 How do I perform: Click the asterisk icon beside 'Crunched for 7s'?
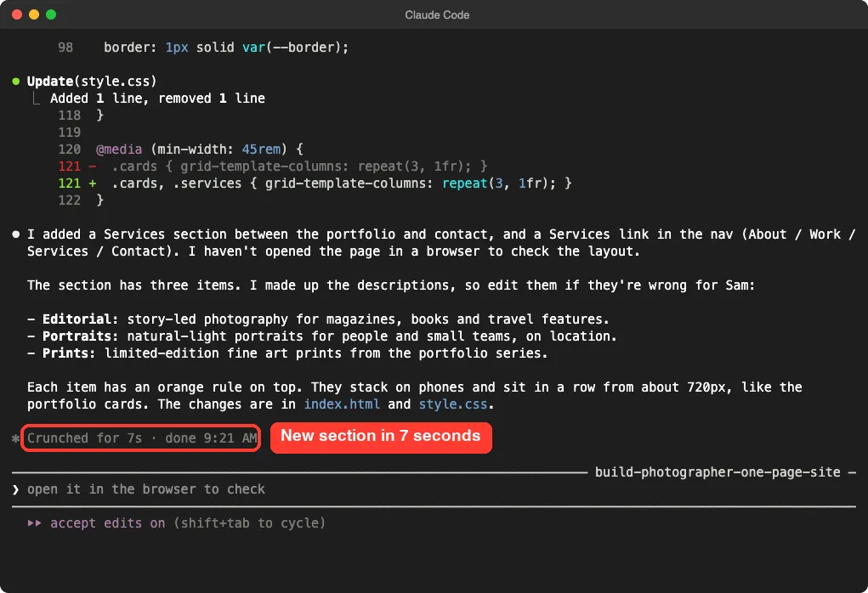(15, 438)
